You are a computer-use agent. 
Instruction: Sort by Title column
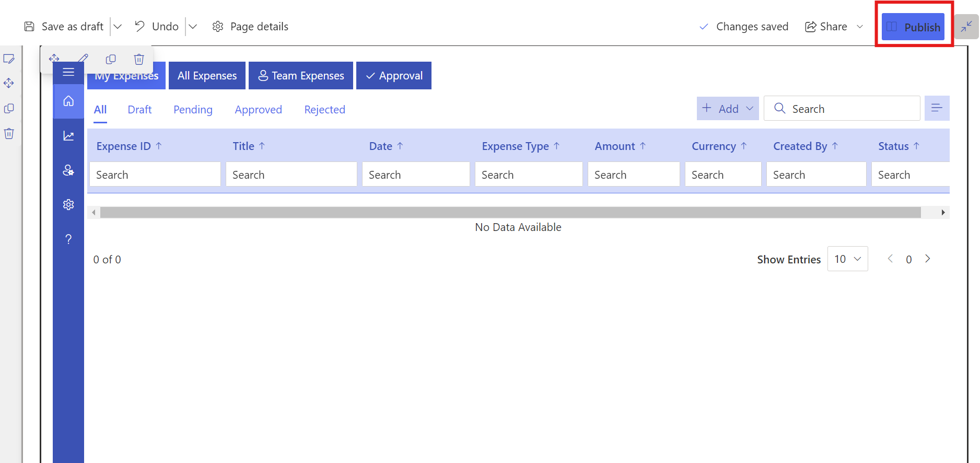(x=249, y=146)
